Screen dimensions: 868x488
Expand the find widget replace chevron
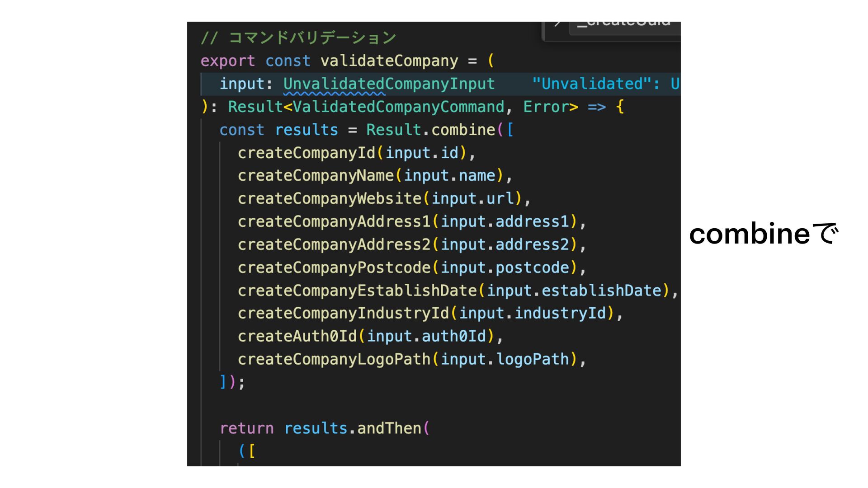(558, 23)
